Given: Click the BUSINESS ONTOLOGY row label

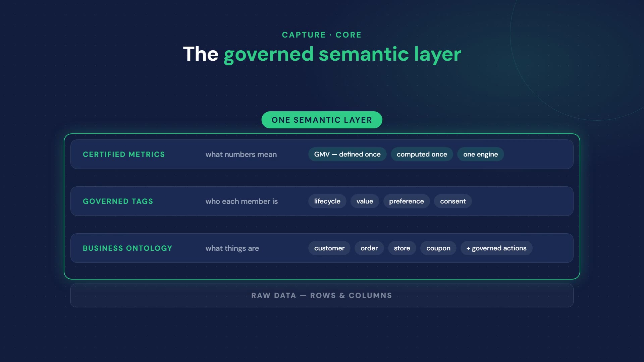Looking at the screenshot, I should [127, 248].
